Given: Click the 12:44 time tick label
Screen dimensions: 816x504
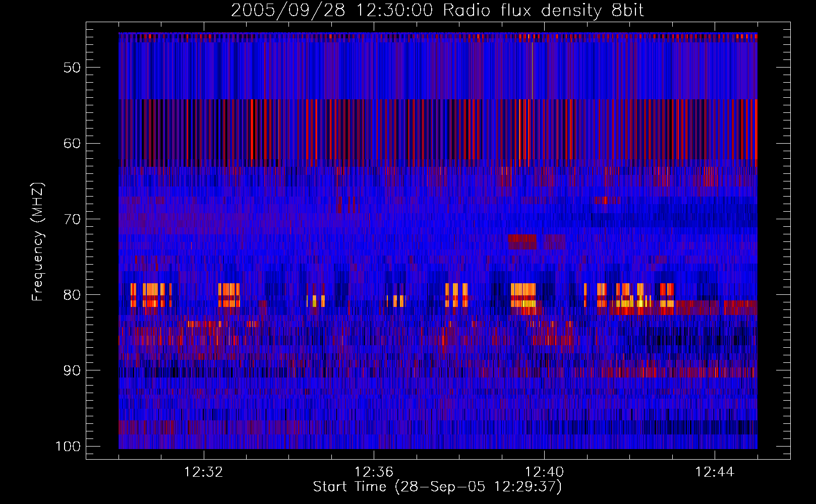Looking at the screenshot, I should click(714, 472).
